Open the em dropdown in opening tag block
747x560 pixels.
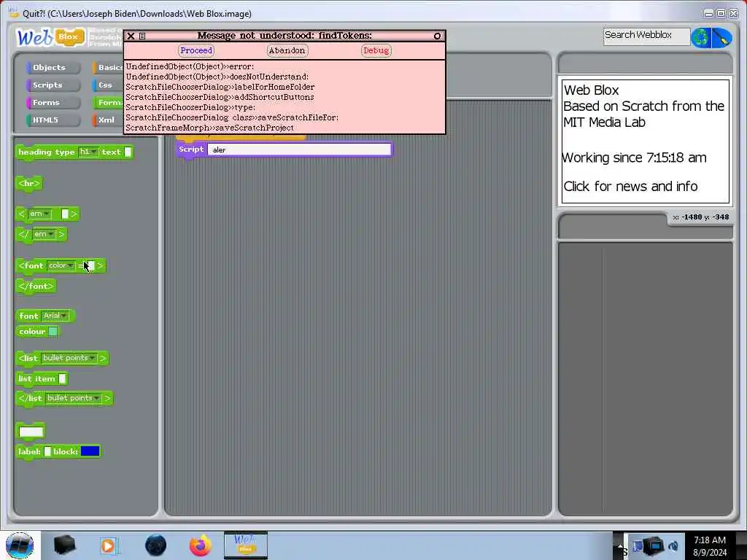pos(40,214)
